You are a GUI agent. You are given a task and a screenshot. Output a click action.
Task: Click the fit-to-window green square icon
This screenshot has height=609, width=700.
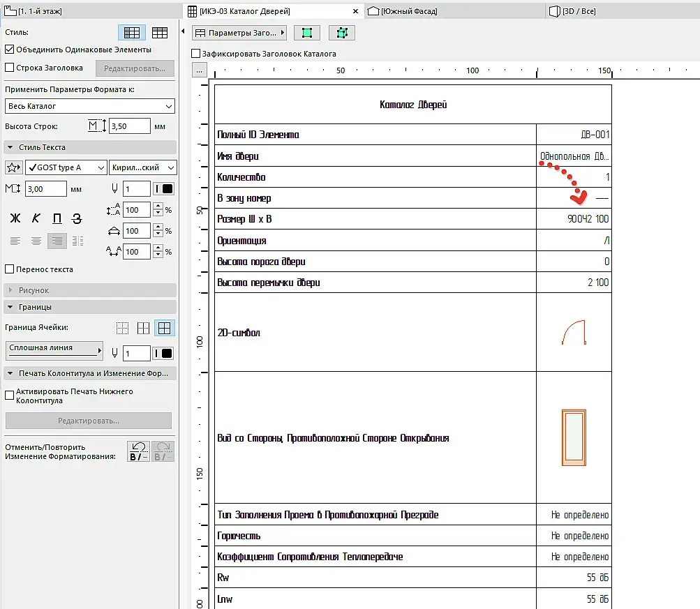[306, 33]
